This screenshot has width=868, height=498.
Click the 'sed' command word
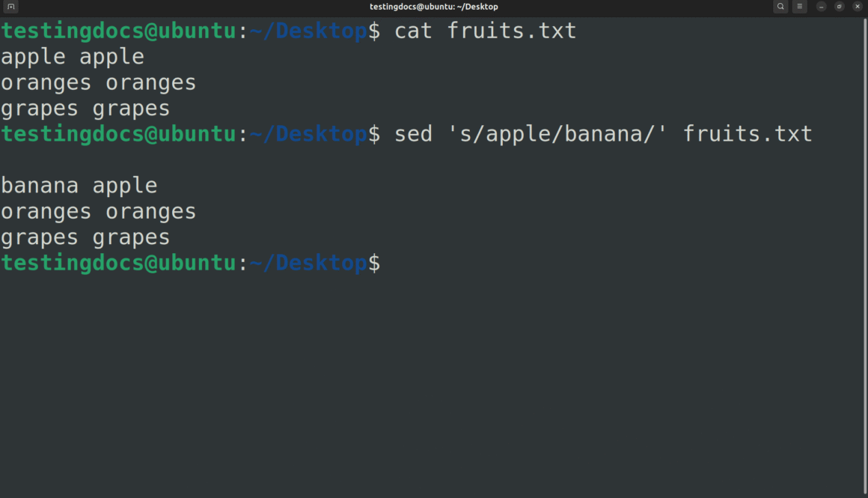413,134
